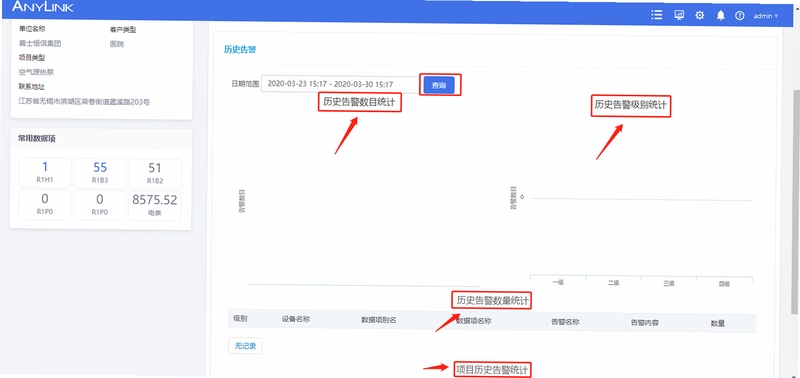This screenshot has height=378, width=800.
Task: Click the address ending in 203号
Action: point(84,102)
